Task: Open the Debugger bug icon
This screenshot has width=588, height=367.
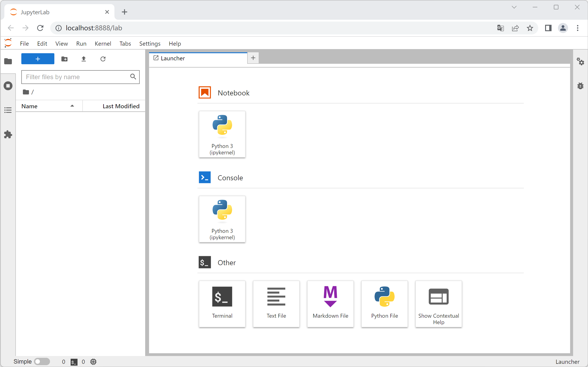Action: [580, 86]
